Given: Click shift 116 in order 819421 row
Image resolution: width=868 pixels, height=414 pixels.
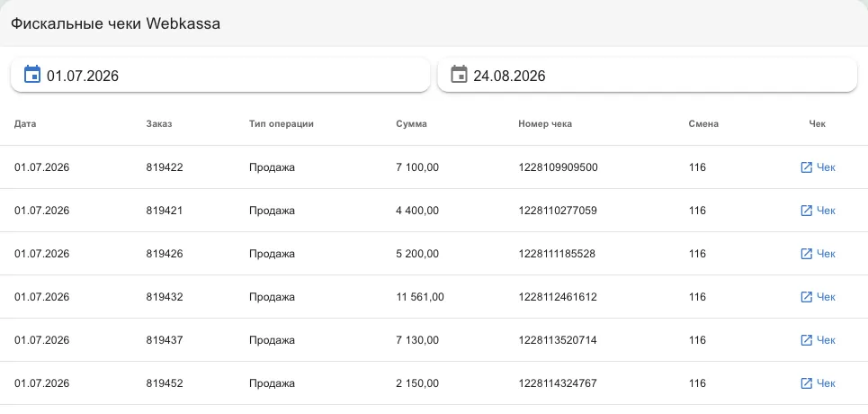Looking at the screenshot, I should point(697,211).
